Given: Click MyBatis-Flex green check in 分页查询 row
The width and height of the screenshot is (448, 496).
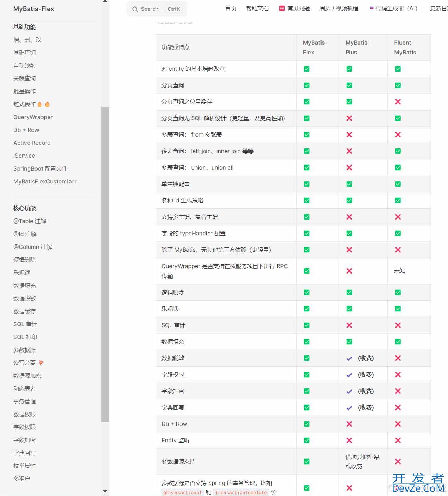Looking at the screenshot, I should [307, 85].
